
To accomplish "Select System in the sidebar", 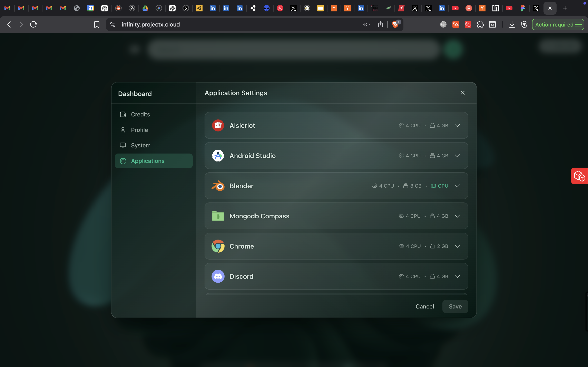I will coord(140,145).
